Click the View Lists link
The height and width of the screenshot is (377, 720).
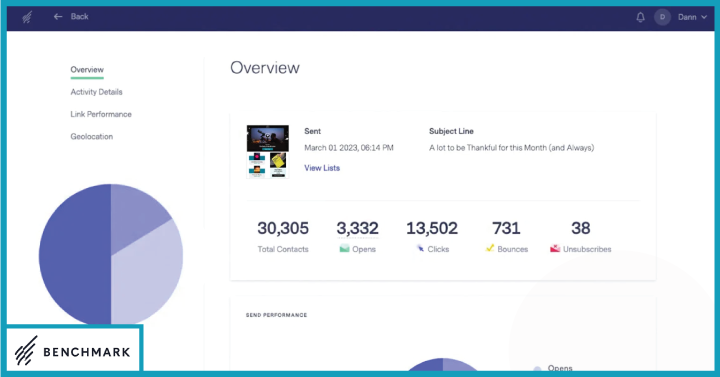pos(322,168)
